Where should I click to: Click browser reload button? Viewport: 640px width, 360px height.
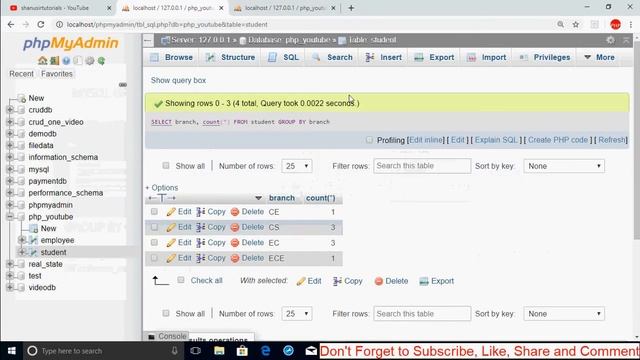coord(40,24)
